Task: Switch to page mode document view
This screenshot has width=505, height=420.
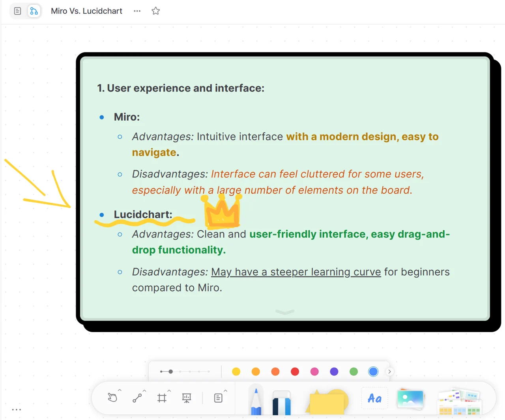Action: (17, 11)
